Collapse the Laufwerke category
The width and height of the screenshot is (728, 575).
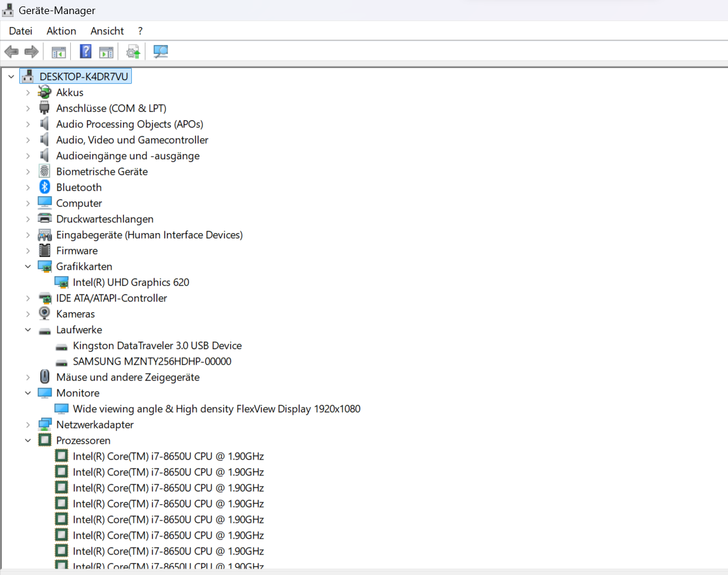click(28, 330)
